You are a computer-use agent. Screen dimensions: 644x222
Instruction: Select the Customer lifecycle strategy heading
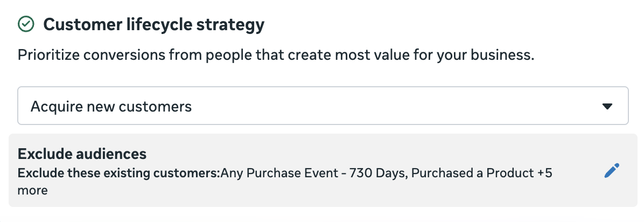(x=154, y=25)
